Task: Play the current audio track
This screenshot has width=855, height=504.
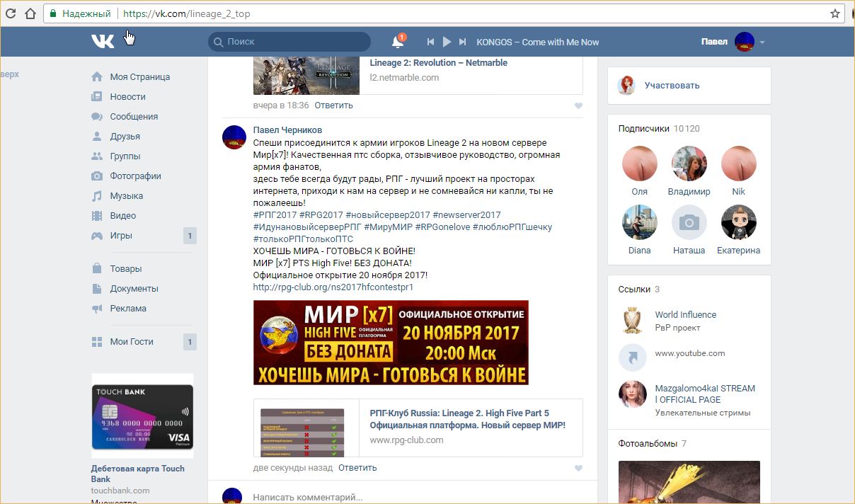Action: pyautogui.click(x=447, y=42)
